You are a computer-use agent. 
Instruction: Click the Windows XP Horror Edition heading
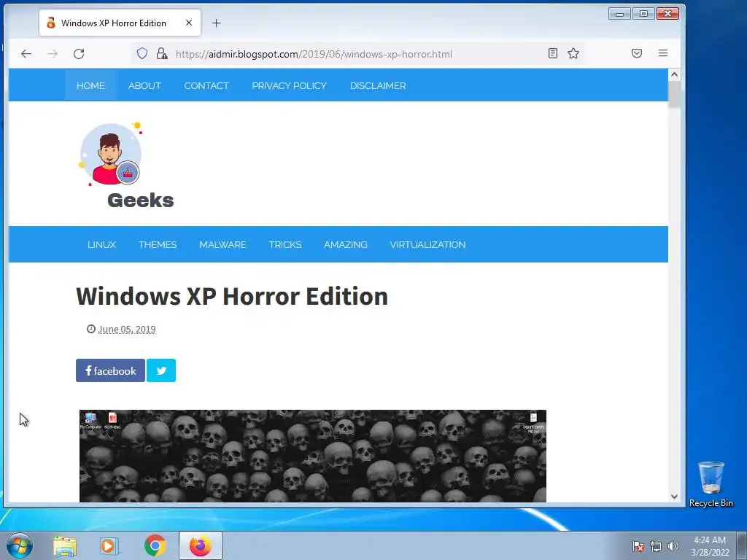[x=232, y=296]
